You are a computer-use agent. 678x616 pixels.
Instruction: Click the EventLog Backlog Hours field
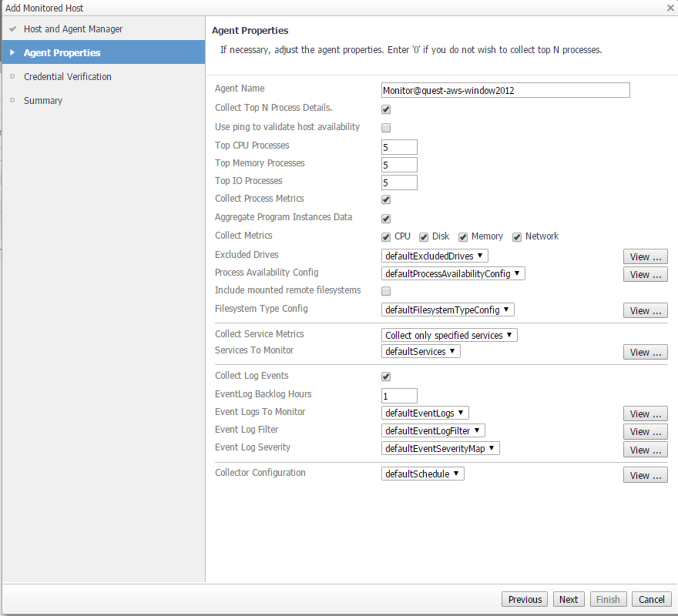point(399,396)
